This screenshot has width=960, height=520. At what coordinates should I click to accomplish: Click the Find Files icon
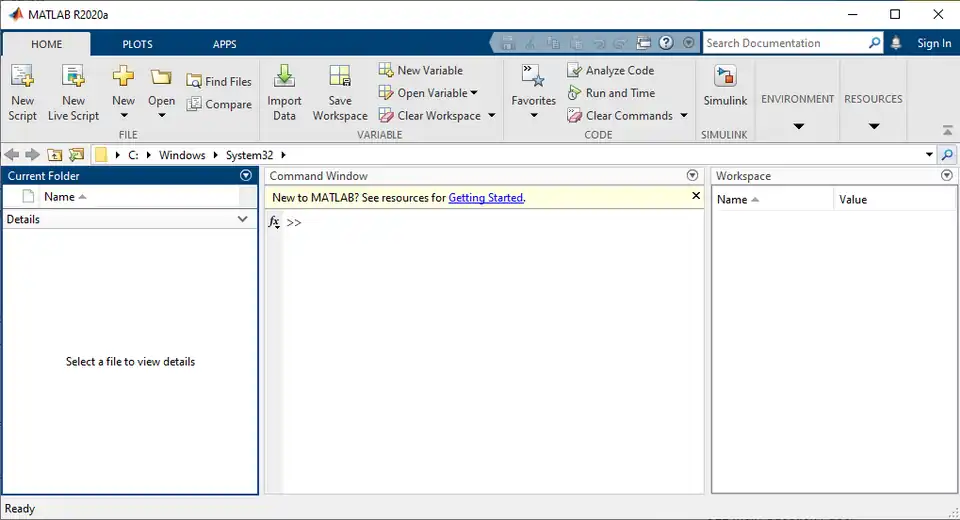click(x=195, y=82)
